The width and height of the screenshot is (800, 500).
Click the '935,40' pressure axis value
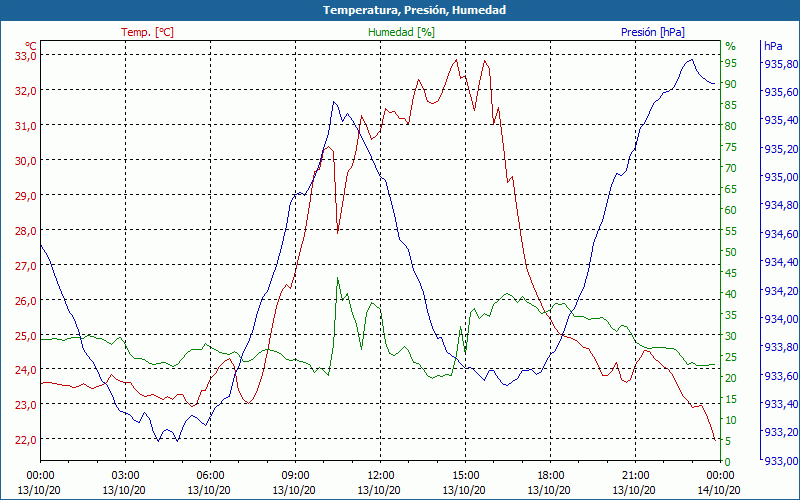(780, 120)
